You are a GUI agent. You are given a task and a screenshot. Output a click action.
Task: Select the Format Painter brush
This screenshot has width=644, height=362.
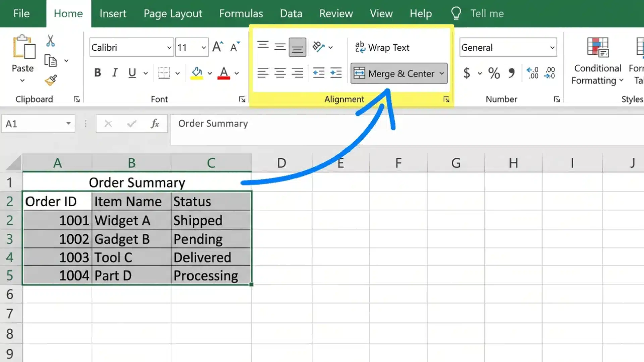tap(51, 80)
